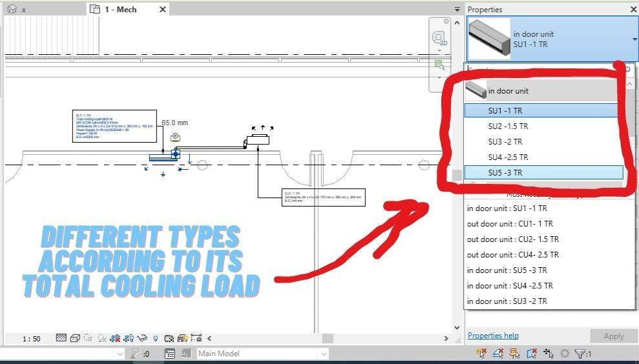Select the CU1- 1 TR tag box in drawing
639x364 pixels.
(324, 197)
